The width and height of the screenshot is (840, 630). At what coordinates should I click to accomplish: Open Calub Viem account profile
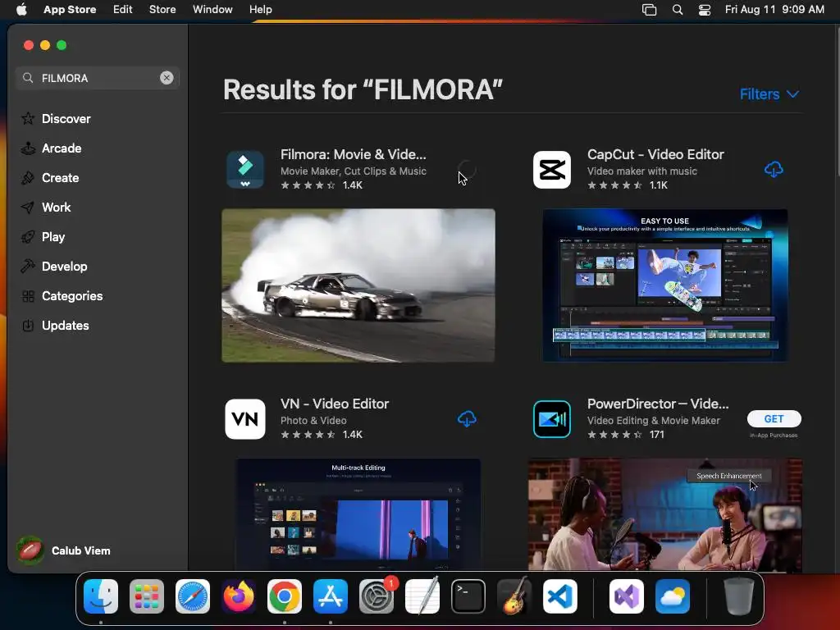(63, 550)
